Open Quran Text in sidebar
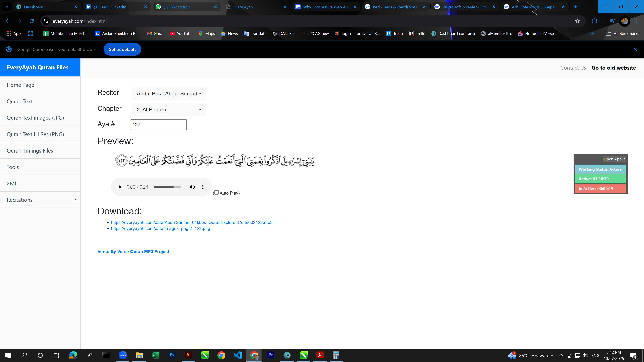Viewport: 644px width, 362px height. pyautogui.click(x=40, y=101)
